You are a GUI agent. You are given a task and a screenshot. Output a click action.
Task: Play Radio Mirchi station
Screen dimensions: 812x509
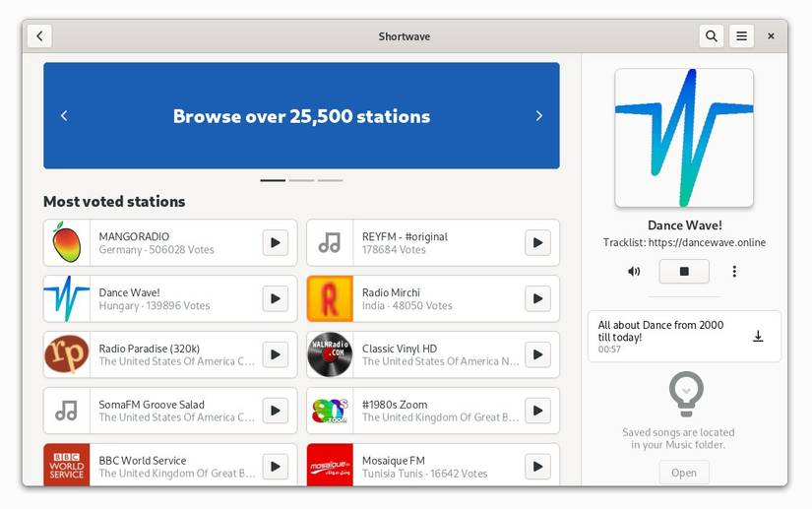click(x=538, y=298)
